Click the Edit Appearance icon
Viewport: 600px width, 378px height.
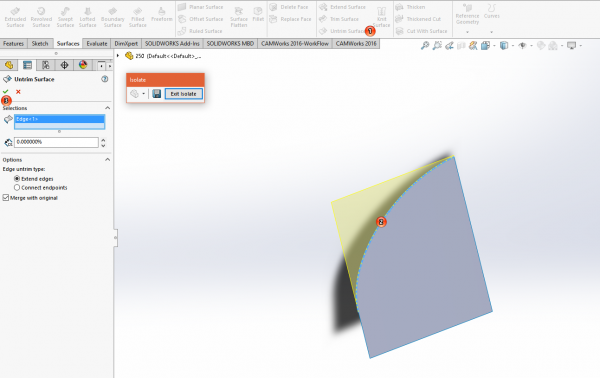(x=541, y=46)
